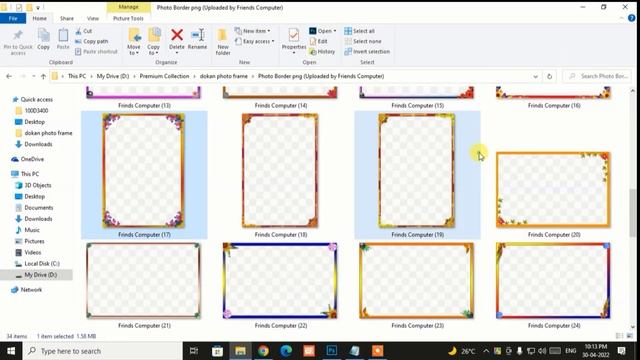Click Paste shortcut in the ribbon
The height and width of the screenshot is (360, 640).
tap(96, 51)
